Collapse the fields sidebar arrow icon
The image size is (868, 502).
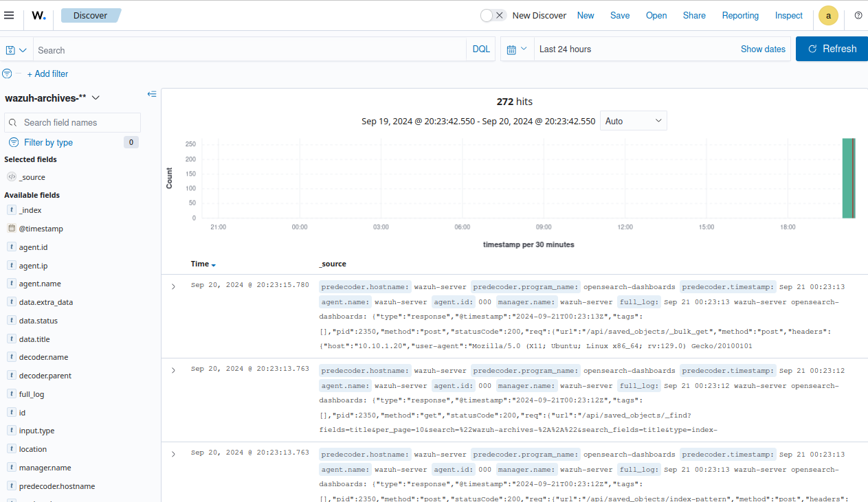click(152, 94)
